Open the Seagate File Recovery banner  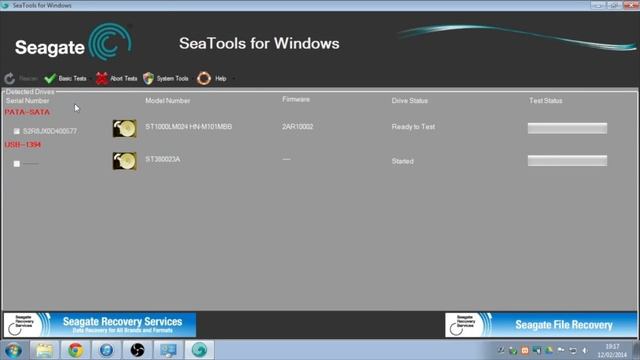coord(541,325)
